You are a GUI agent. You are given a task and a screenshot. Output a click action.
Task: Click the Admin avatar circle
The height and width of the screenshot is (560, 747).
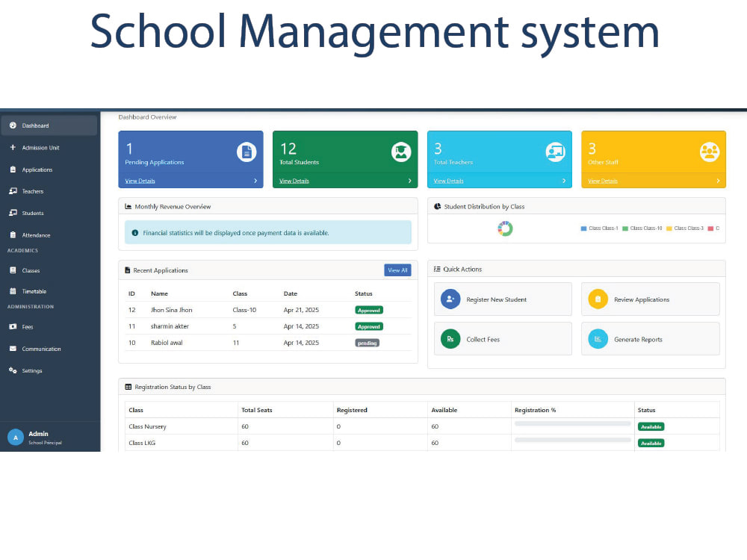(x=16, y=437)
